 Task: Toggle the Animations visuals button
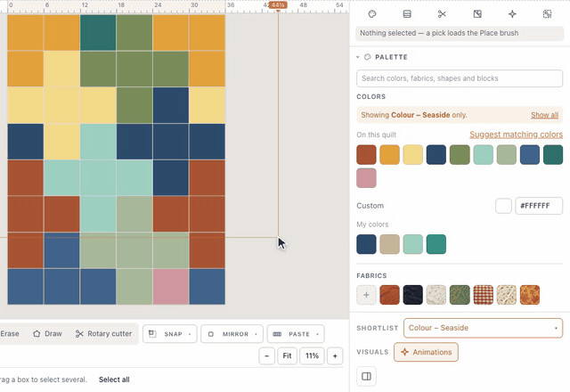(x=426, y=352)
